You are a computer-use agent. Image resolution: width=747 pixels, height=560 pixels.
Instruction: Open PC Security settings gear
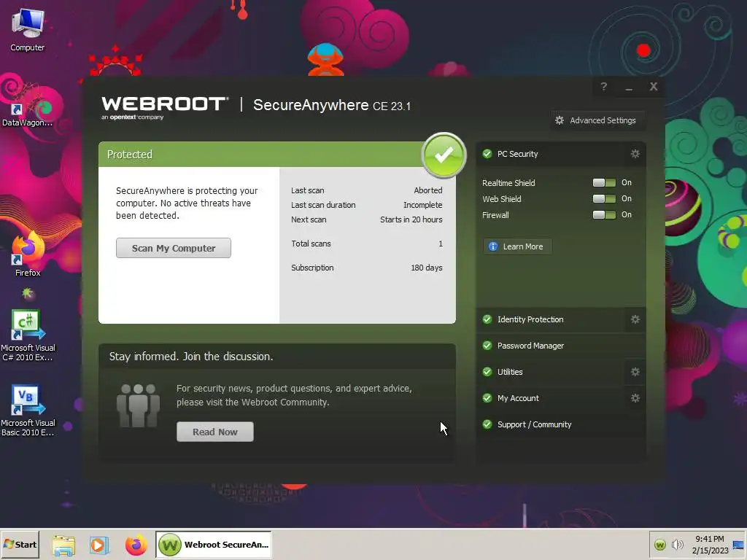click(x=635, y=154)
